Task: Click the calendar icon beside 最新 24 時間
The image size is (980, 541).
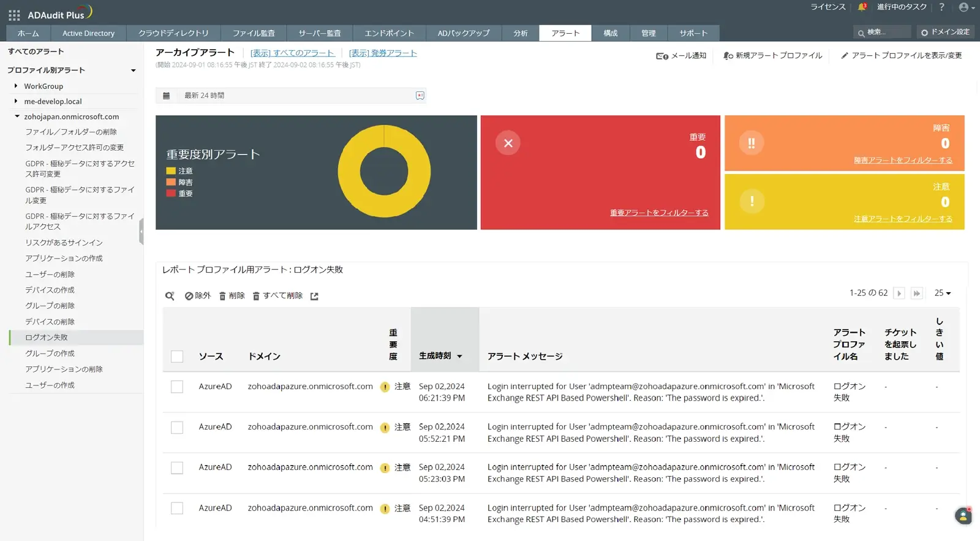Action: 166,96
